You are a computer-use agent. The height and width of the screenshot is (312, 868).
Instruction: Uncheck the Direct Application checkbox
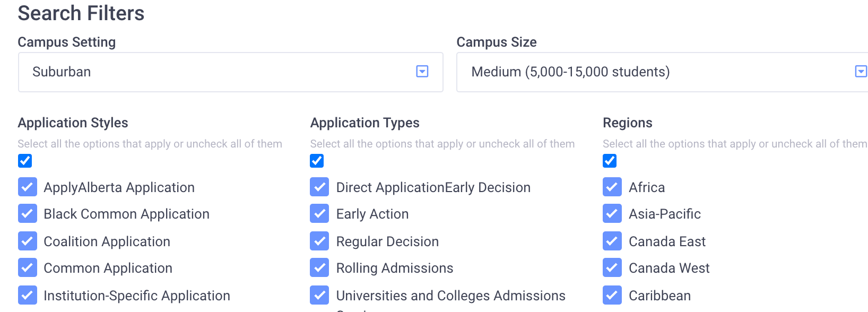319,187
